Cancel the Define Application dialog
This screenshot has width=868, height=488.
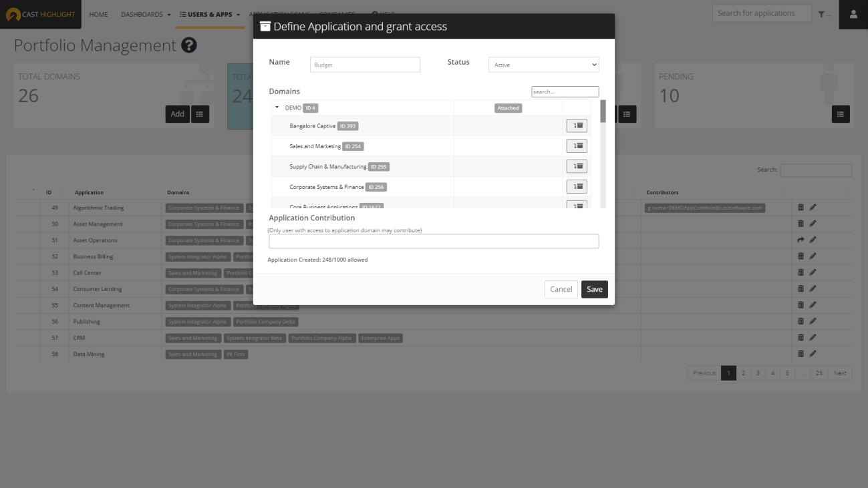(x=561, y=289)
